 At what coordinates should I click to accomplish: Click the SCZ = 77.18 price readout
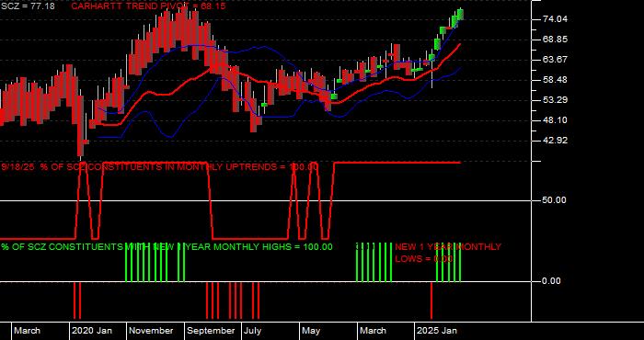28,6
